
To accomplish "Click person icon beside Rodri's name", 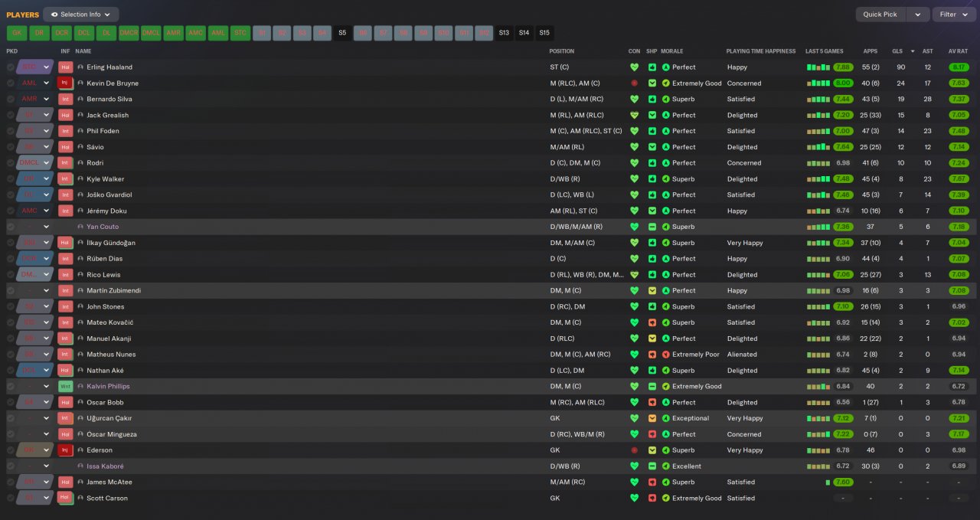I will point(80,163).
